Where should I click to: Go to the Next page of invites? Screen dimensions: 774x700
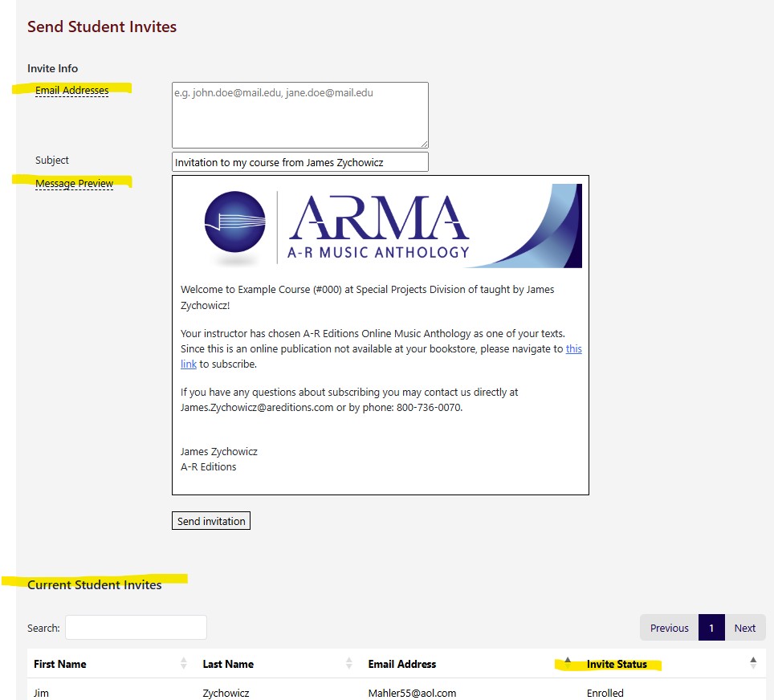744,628
